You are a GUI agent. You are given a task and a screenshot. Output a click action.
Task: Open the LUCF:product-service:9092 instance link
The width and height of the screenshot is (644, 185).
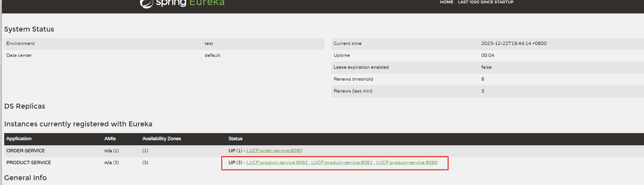(x=277, y=162)
